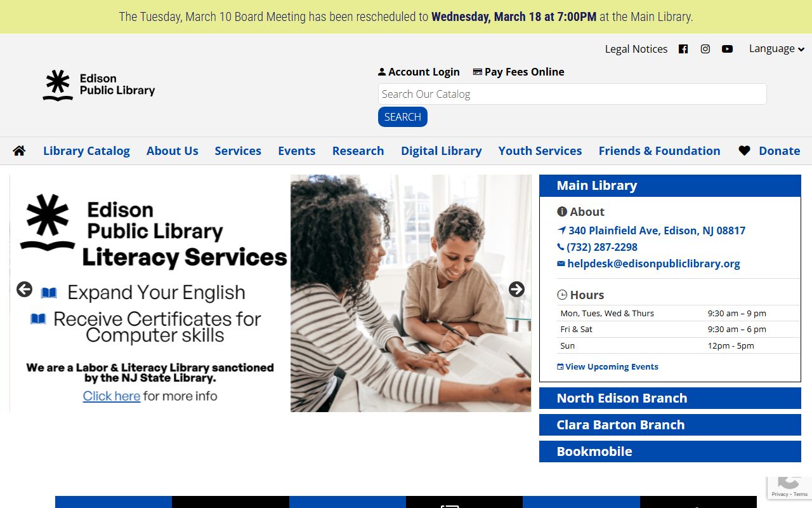Click the Edison Public Library header logo
The height and width of the screenshot is (508, 812).
[x=99, y=85]
